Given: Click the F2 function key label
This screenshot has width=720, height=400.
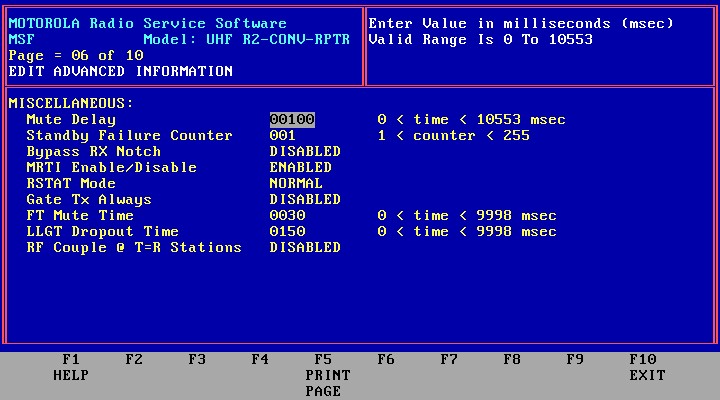Looking at the screenshot, I should (x=134, y=359).
